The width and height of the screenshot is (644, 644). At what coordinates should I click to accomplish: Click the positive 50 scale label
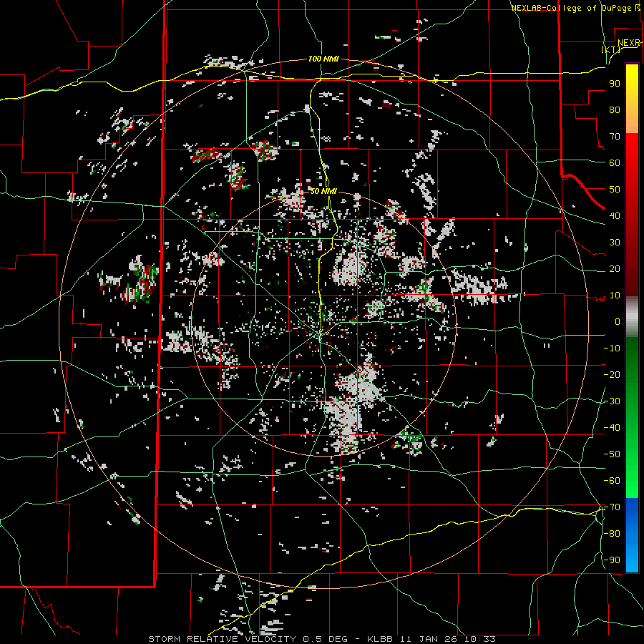pyautogui.click(x=615, y=190)
